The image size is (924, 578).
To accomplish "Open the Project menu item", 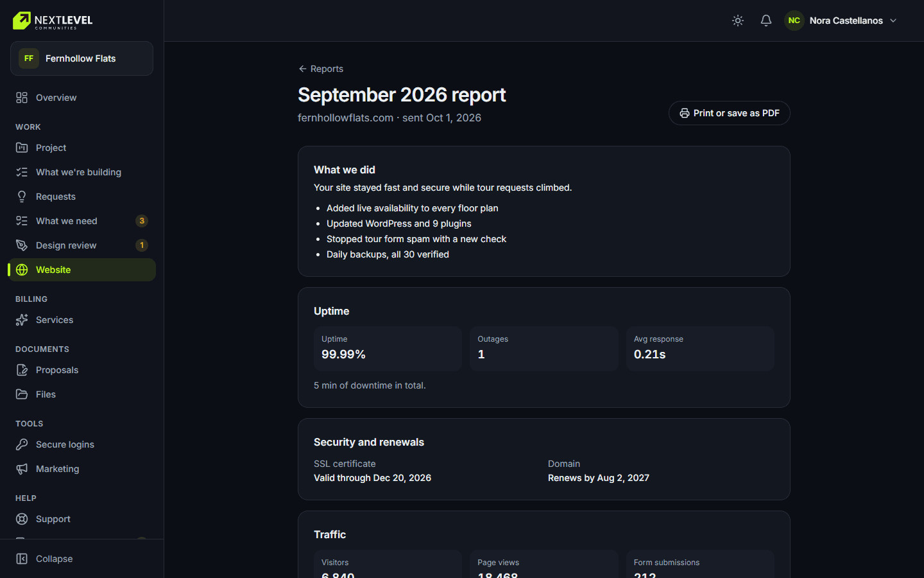I will 81,148.
